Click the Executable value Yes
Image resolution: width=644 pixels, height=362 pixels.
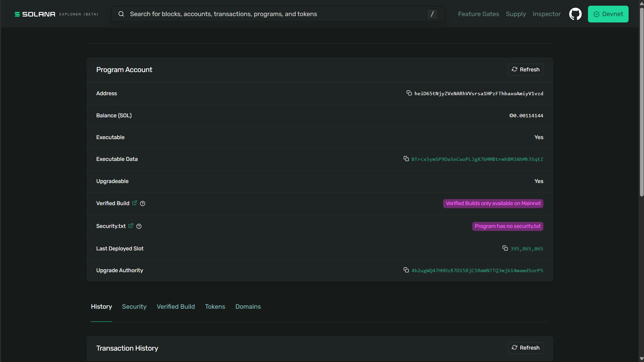tap(539, 137)
